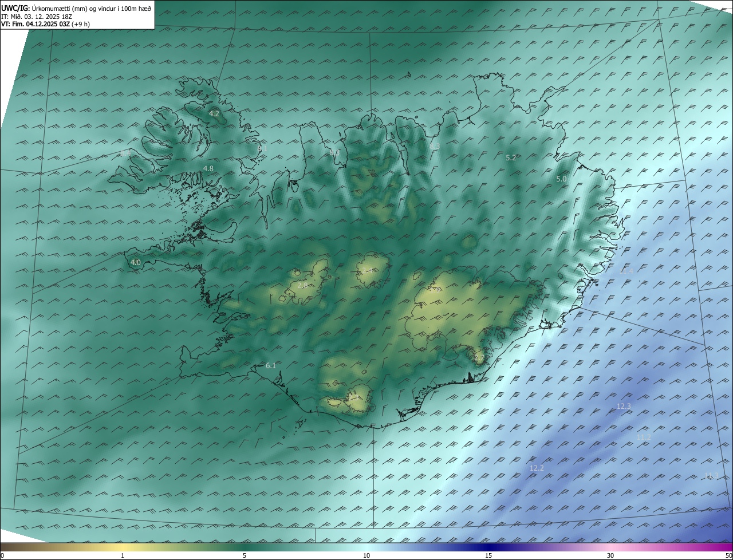
Task: Click the 5.0 value label on the map
Action: (561, 179)
